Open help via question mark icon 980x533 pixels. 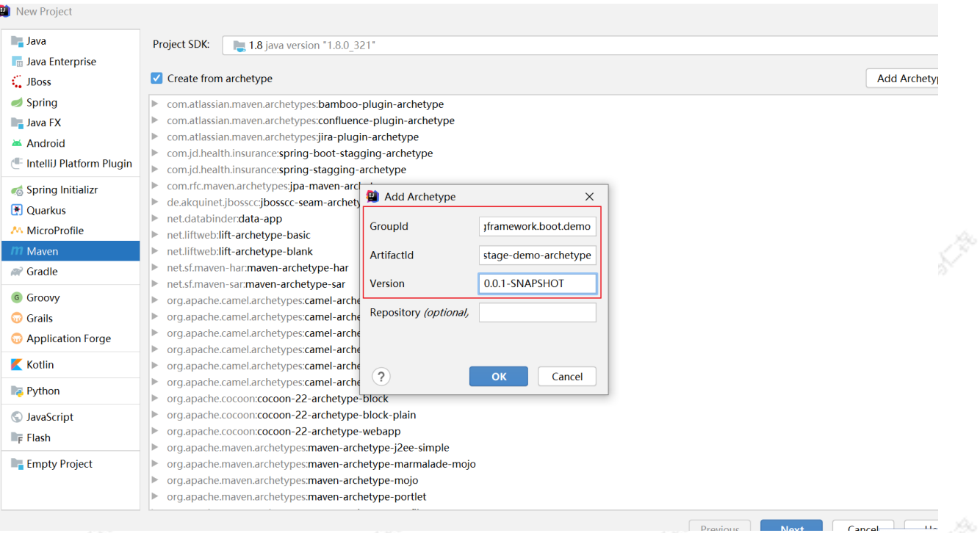click(x=381, y=377)
